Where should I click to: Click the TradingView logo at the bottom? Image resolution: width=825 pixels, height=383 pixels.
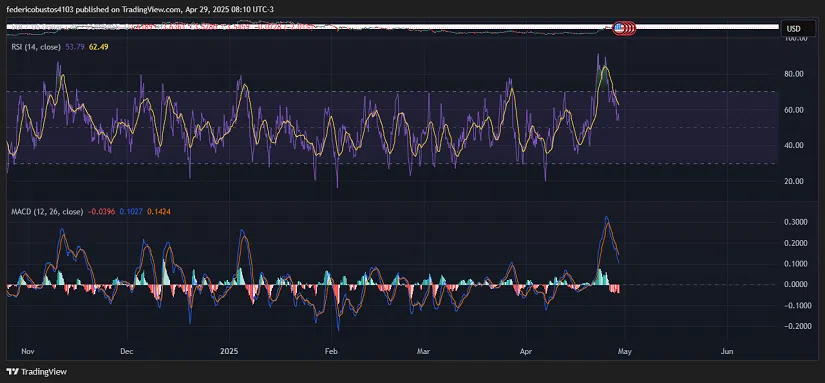click(x=37, y=372)
